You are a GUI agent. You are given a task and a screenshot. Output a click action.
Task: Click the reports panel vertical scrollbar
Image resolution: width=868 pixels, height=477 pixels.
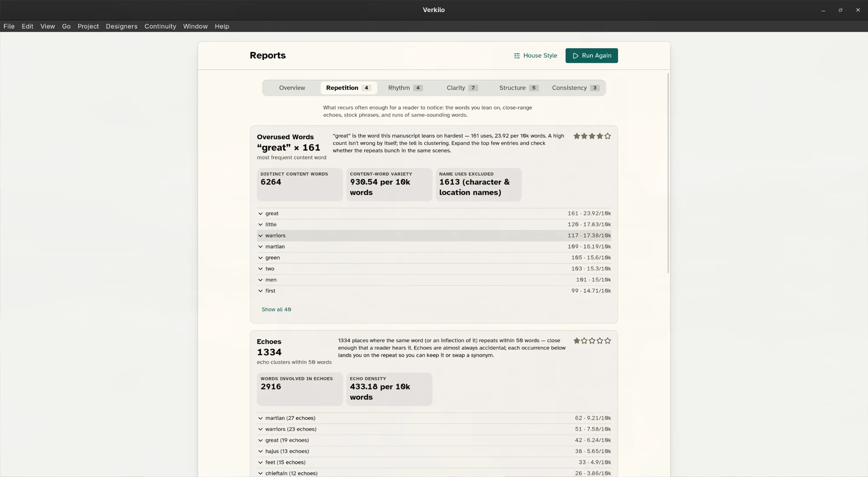[668, 173]
